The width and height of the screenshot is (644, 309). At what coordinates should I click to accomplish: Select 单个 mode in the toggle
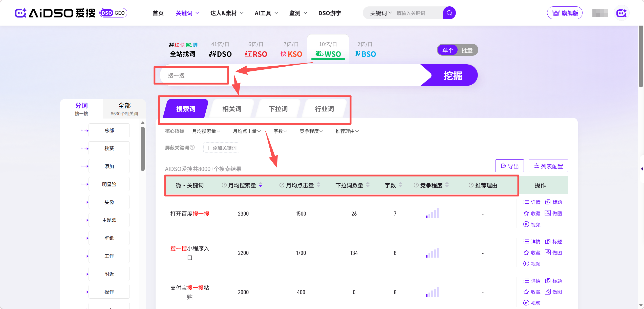(447, 50)
